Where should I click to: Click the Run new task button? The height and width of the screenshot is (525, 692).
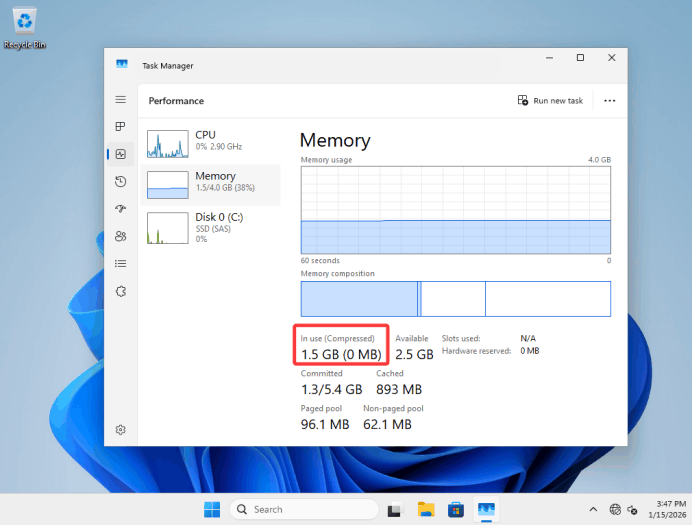click(550, 101)
